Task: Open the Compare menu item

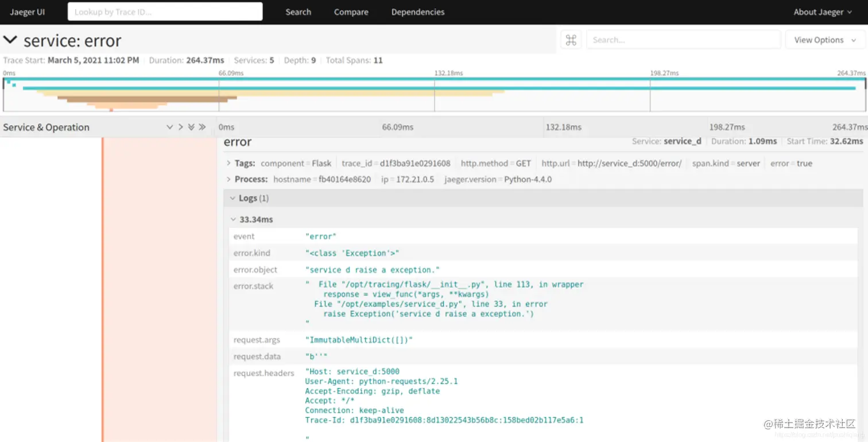Action: coord(351,12)
